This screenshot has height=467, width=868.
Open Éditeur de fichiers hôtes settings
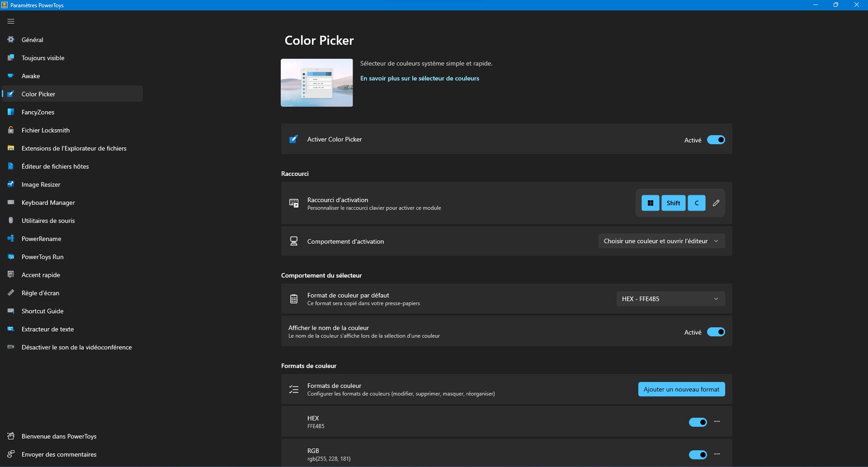coord(72,166)
